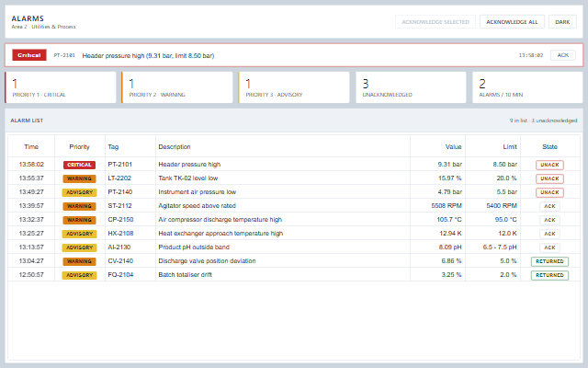The height and width of the screenshot is (368, 588).
Task: Acknowledge the PT-2101 banner alarm with ACK
Action: (x=563, y=55)
